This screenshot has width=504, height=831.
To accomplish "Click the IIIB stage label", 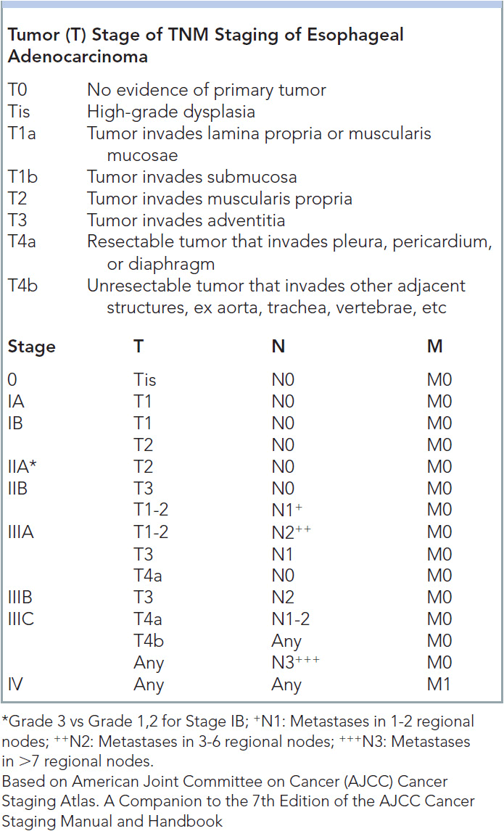I will (x=22, y=598).
